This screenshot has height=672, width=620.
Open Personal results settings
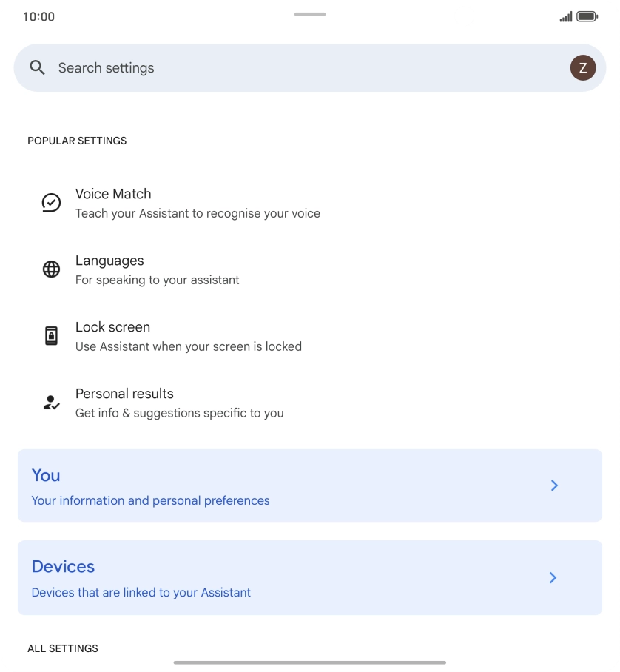(179, 402)
